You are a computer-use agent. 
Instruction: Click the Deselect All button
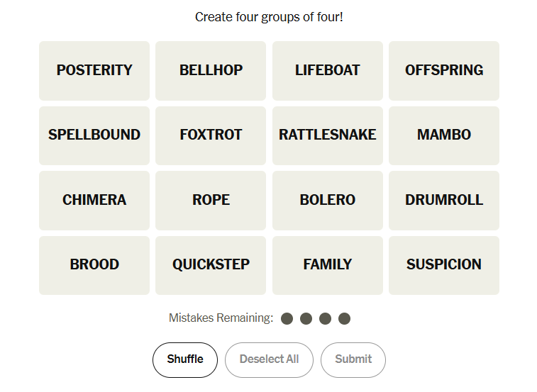(269, 359)
